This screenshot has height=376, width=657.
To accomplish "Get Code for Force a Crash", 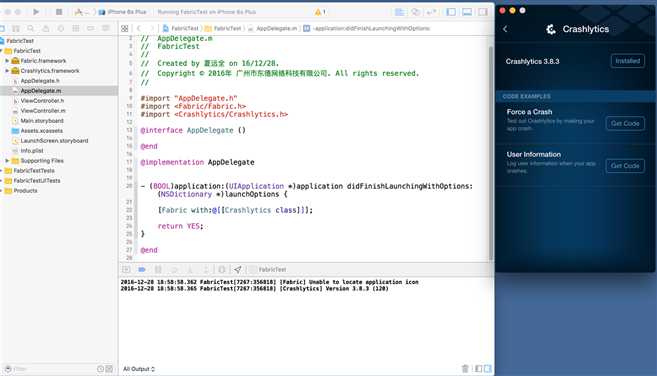I will pyautogui.click(x=625, y=123).
